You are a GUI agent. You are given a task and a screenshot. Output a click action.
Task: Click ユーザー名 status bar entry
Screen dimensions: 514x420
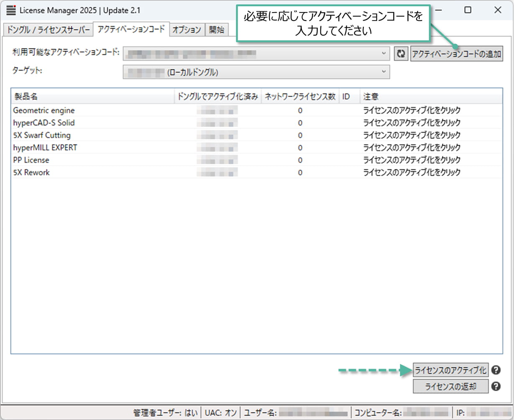[296, 412]
